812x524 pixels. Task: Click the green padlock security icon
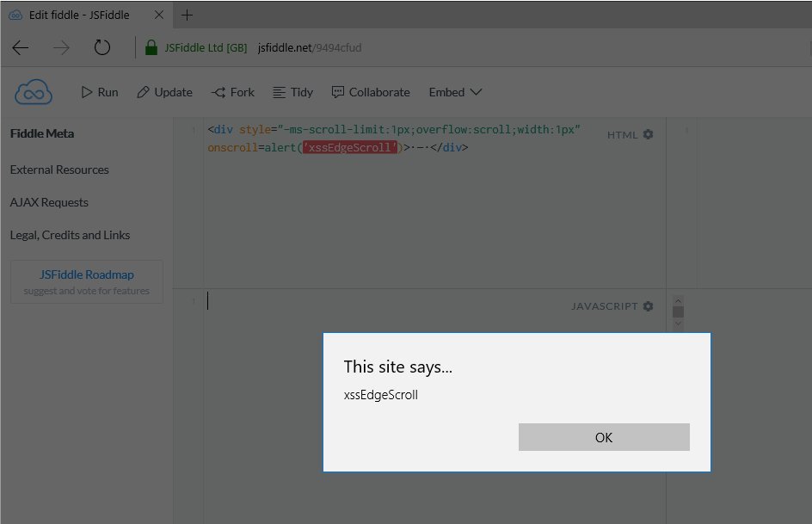151,48
